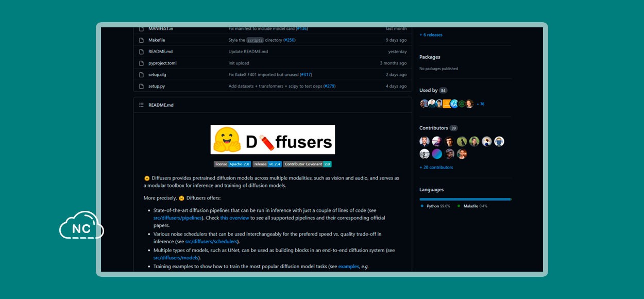Viewport: 644px width, 299px height.
Task: Open the "Update README.md" commit message
Action: pyautogui.click(x=248, y=52)
